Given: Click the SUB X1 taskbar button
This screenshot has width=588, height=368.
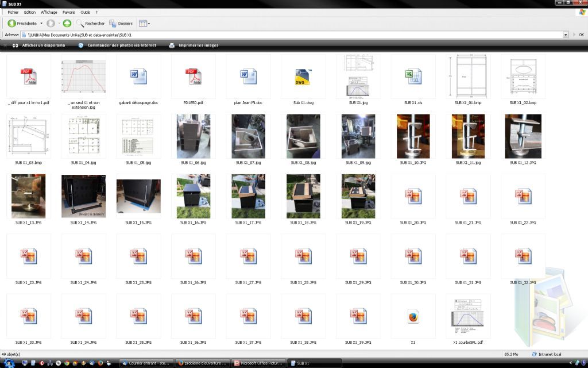Looking at the screenshot, I should (314, 363).
